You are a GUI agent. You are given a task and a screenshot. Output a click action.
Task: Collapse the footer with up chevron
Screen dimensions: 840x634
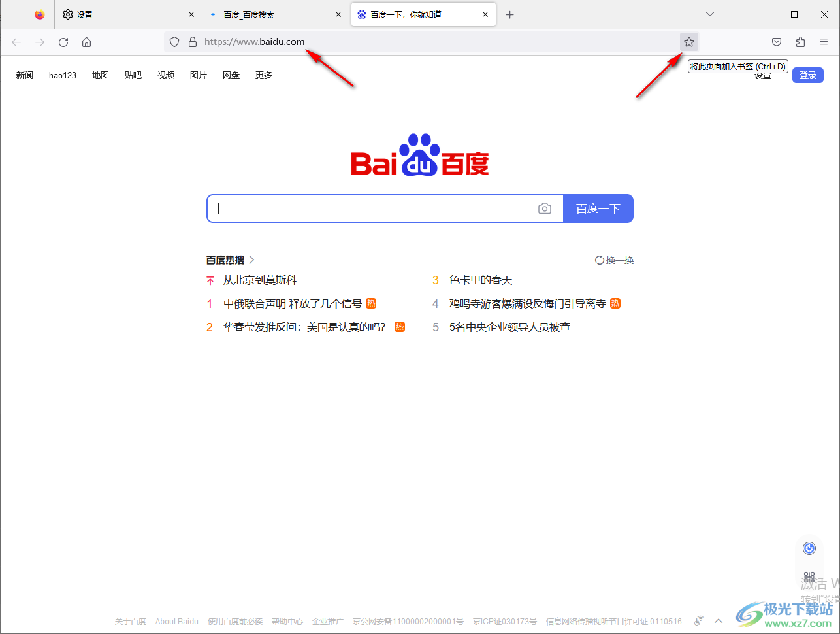point(719,621)
